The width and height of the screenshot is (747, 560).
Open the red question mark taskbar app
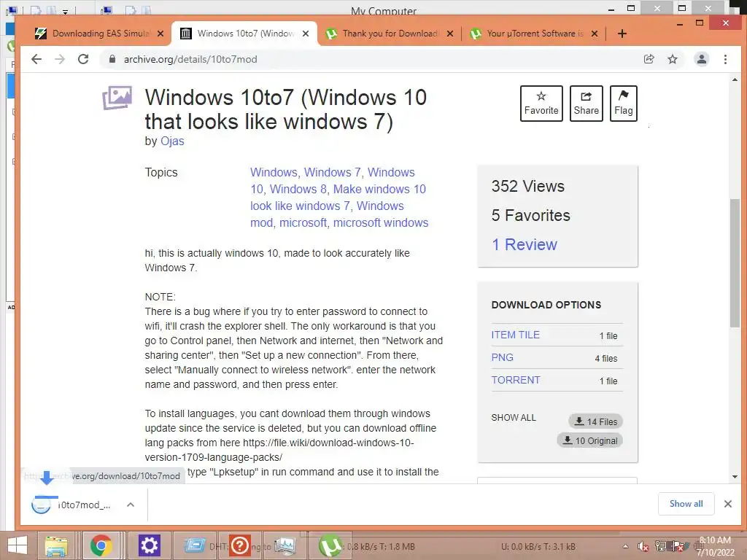pyautogui.click(x=239, y=545)
